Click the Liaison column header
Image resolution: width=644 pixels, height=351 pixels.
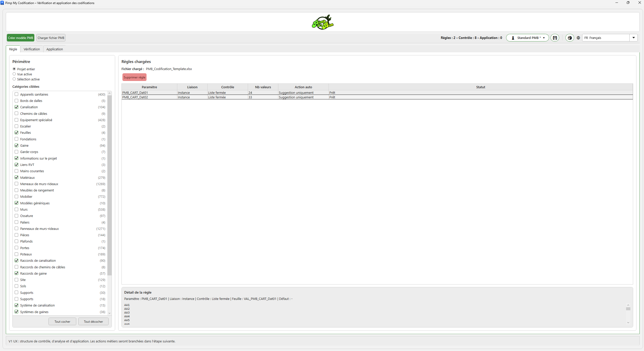coord(192,87)
